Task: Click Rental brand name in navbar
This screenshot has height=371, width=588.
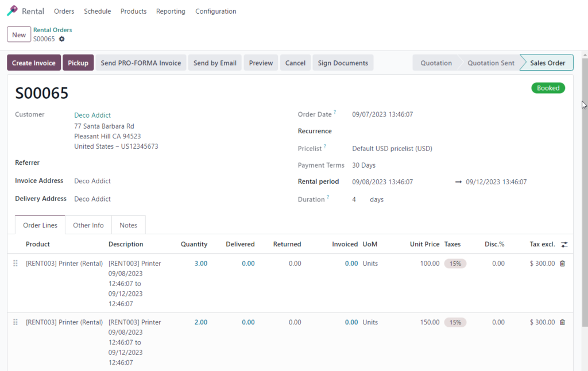Action: tap(33, 11)
